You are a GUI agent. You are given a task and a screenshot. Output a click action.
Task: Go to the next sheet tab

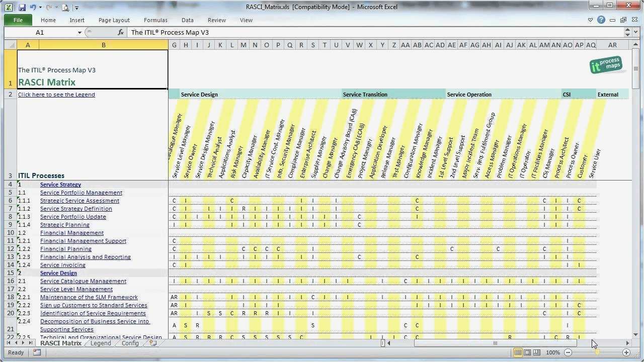click(x=23, y=343)
